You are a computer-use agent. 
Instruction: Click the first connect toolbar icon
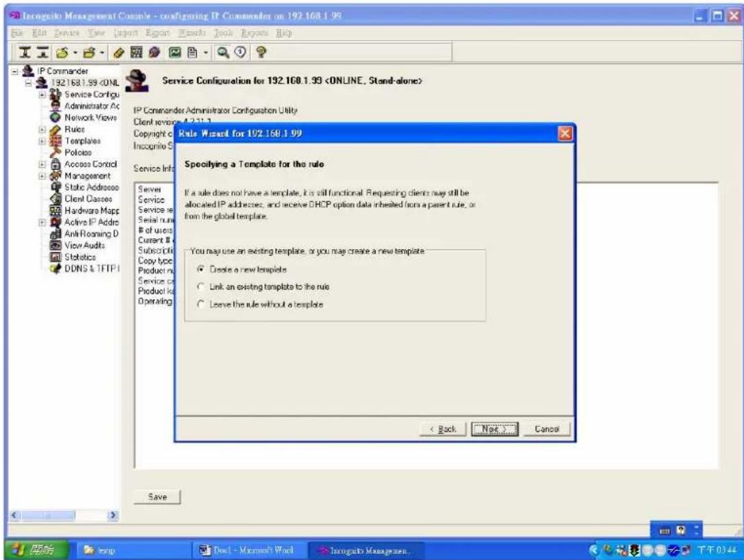point(25,53)
